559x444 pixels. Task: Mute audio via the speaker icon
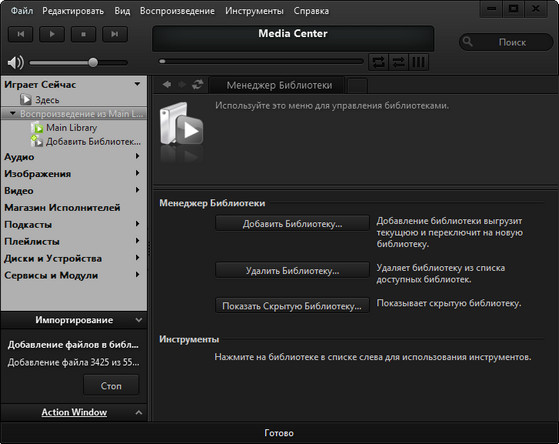pyautogui.click(x=16, y=63)
